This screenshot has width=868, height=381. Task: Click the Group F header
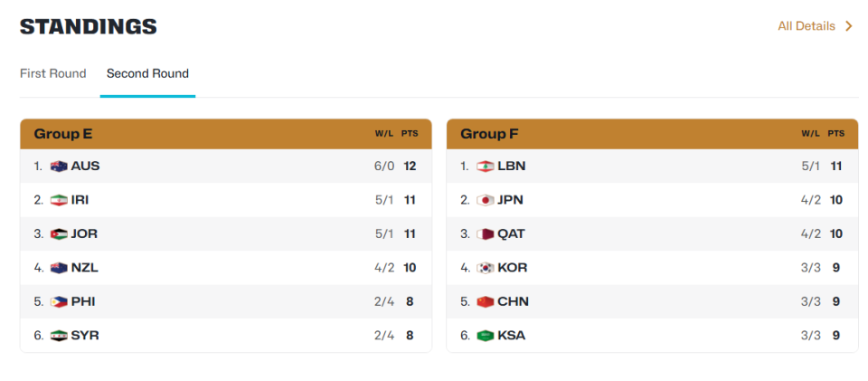[x=652, y=134]
